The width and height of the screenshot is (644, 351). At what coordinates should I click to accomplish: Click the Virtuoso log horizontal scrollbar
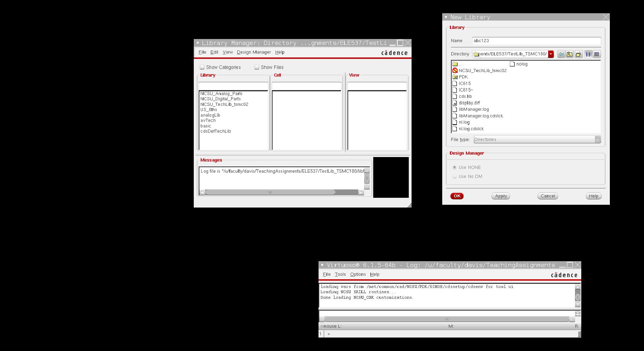[447, 319]
